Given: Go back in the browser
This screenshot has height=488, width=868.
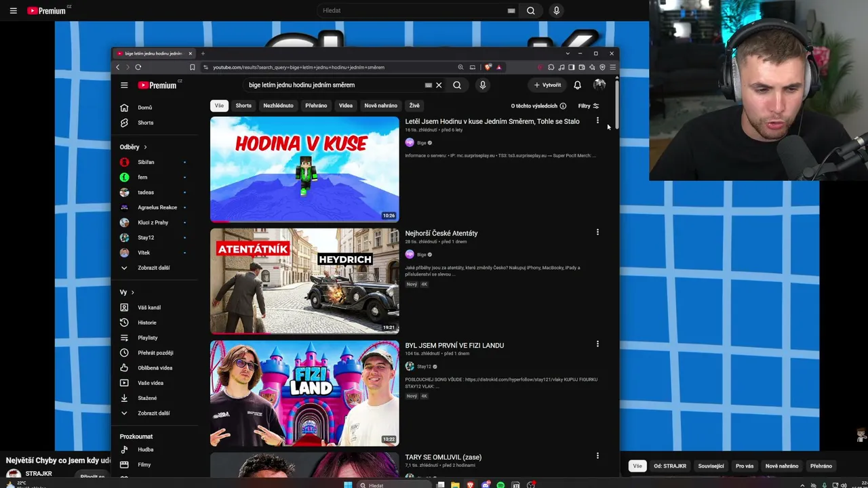Looking at the screenshot, I should [x=117, y=67].
